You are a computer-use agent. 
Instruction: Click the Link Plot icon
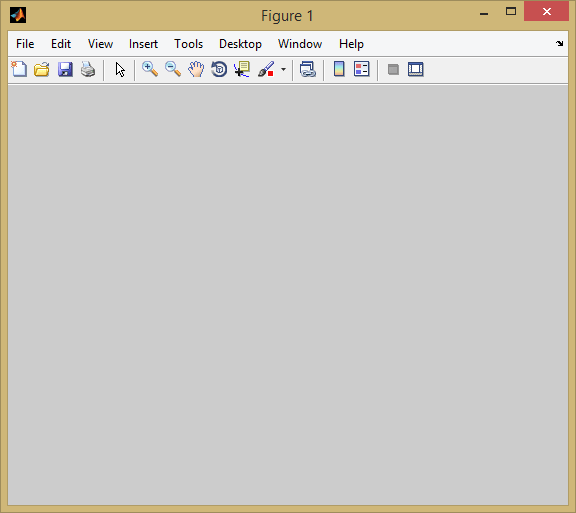click(x=307, y=69)
